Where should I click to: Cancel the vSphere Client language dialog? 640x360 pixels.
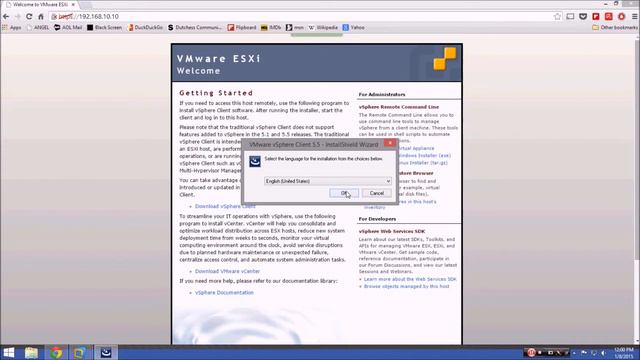tap(376, 193)
